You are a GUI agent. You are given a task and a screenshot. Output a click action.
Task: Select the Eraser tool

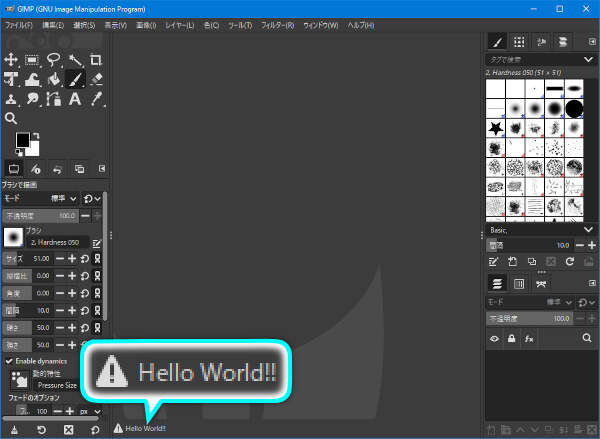96,80
